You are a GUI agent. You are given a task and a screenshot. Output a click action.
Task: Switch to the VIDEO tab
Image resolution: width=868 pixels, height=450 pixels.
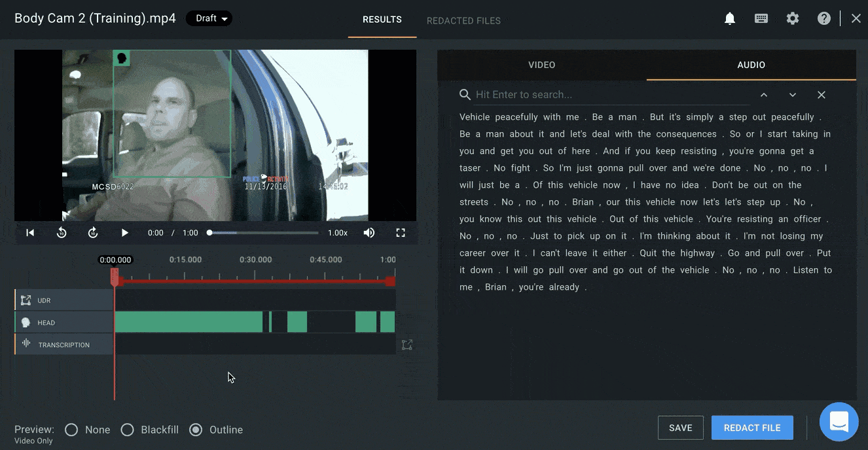(541, 65)
